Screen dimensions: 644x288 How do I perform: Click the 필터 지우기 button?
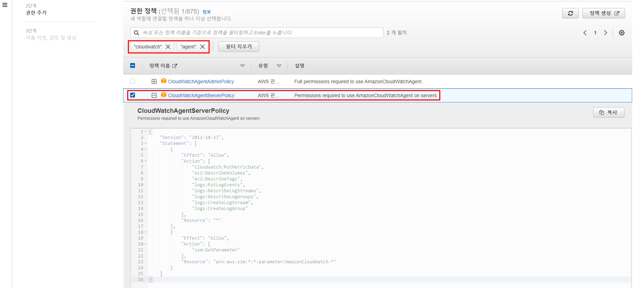point(239,47)
